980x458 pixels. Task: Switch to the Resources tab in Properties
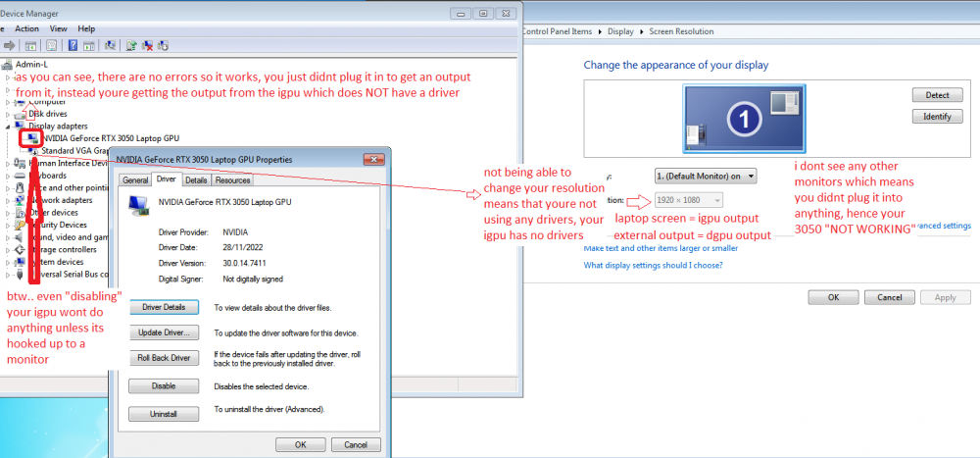232,180
